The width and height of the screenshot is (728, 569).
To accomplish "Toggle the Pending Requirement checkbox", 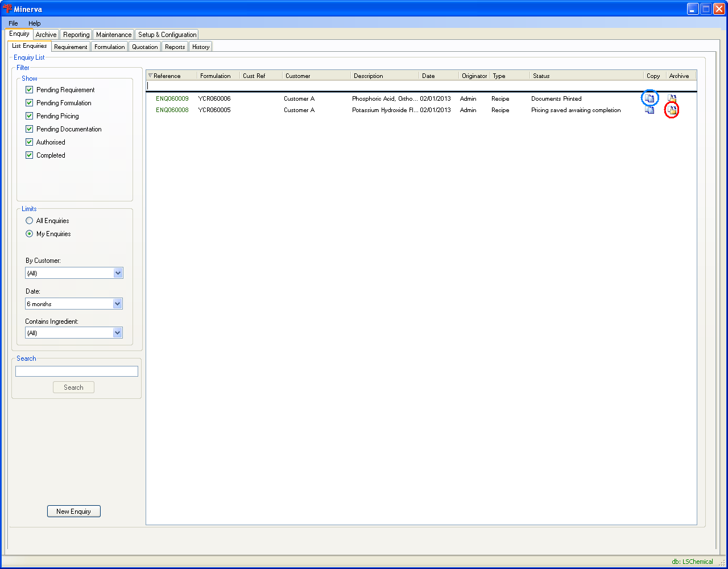I will (30, 90).
